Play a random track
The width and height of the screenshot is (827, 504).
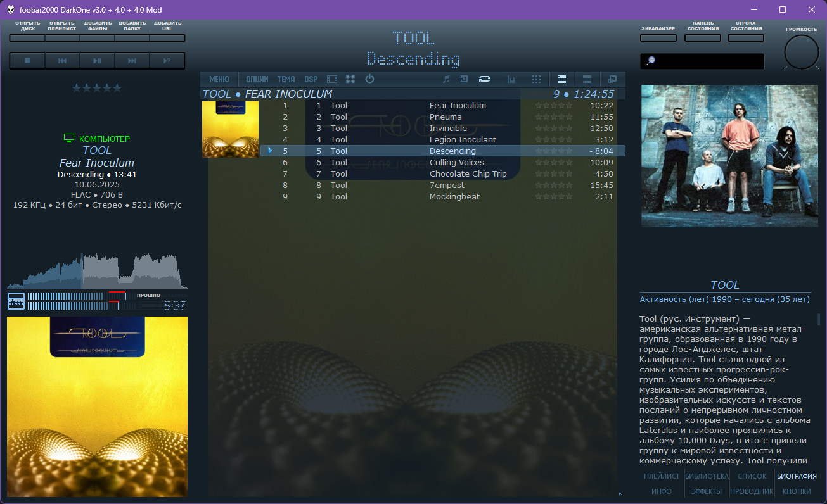click(x=167, y=61)
